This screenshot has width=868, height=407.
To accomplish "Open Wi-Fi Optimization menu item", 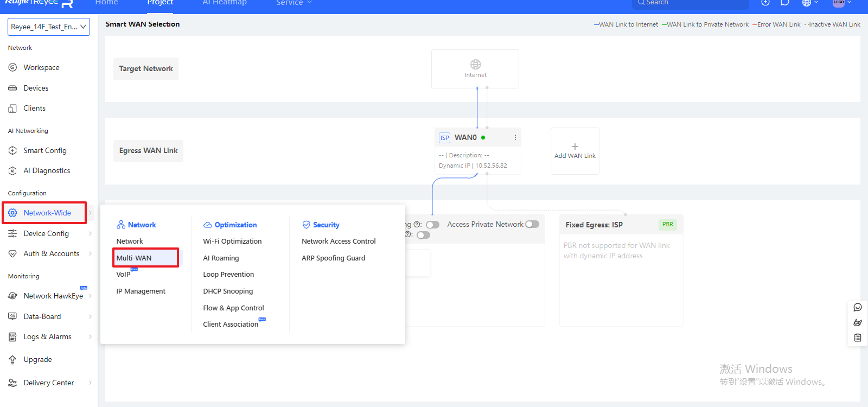I will (x=232, y=241).
